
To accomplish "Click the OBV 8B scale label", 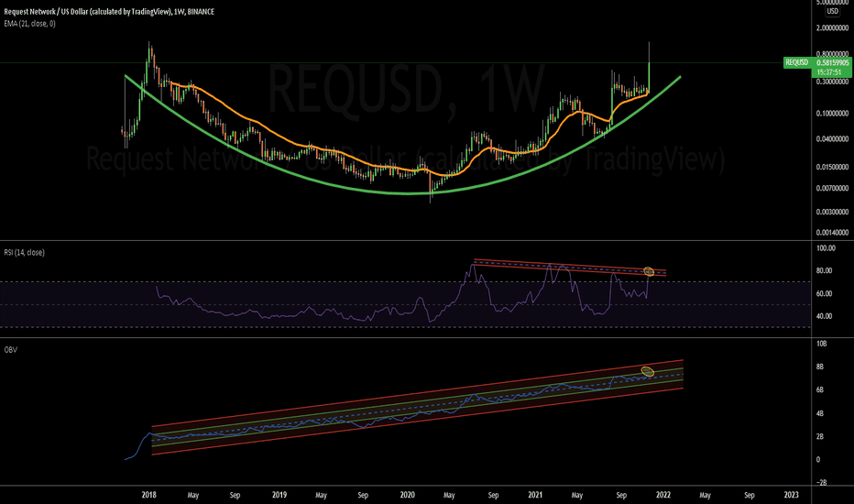I will click(x=820, y=367).
